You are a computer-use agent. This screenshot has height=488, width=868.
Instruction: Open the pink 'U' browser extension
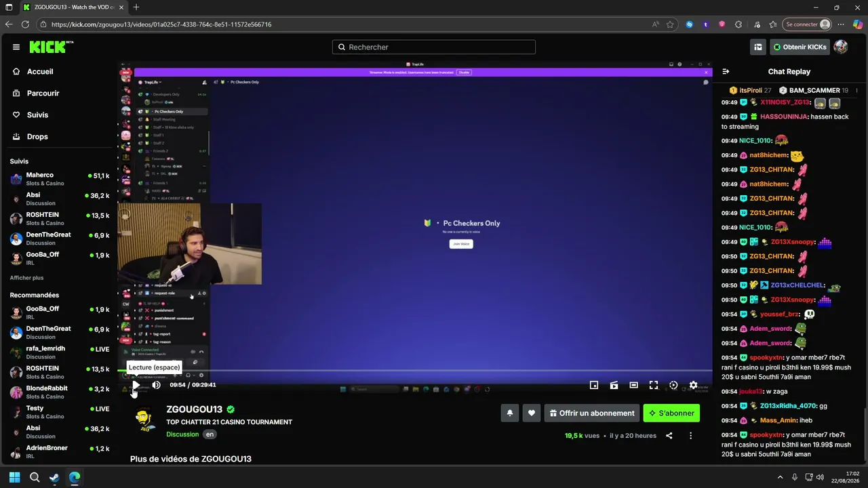(x=722, y=24)
